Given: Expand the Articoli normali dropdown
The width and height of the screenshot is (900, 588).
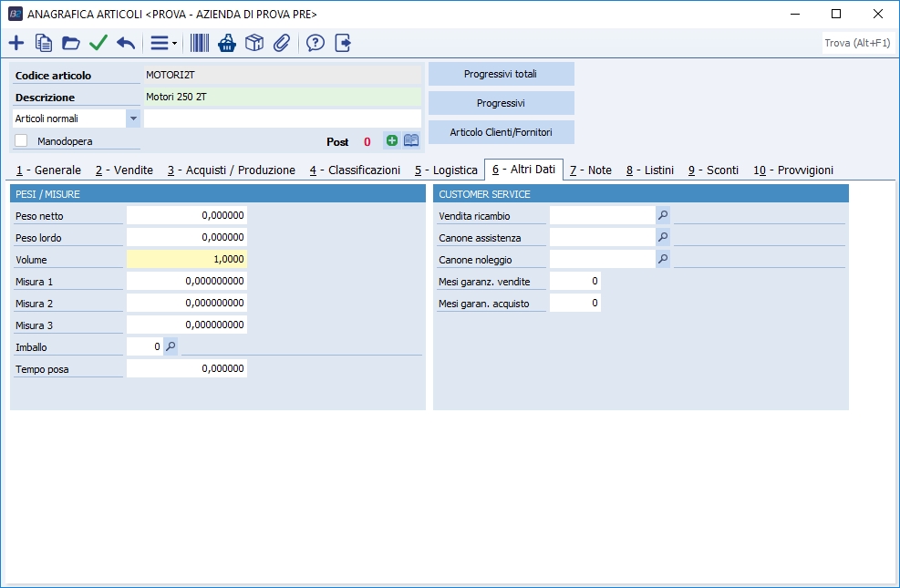Looking at the screenshot, I should [133, 119].
